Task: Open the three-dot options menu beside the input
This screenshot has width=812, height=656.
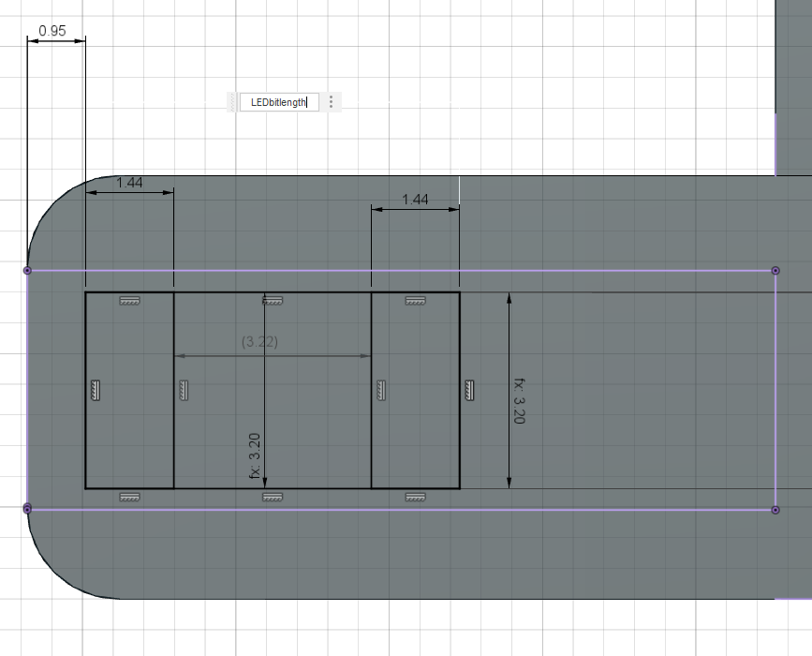Action: point(332,102)
